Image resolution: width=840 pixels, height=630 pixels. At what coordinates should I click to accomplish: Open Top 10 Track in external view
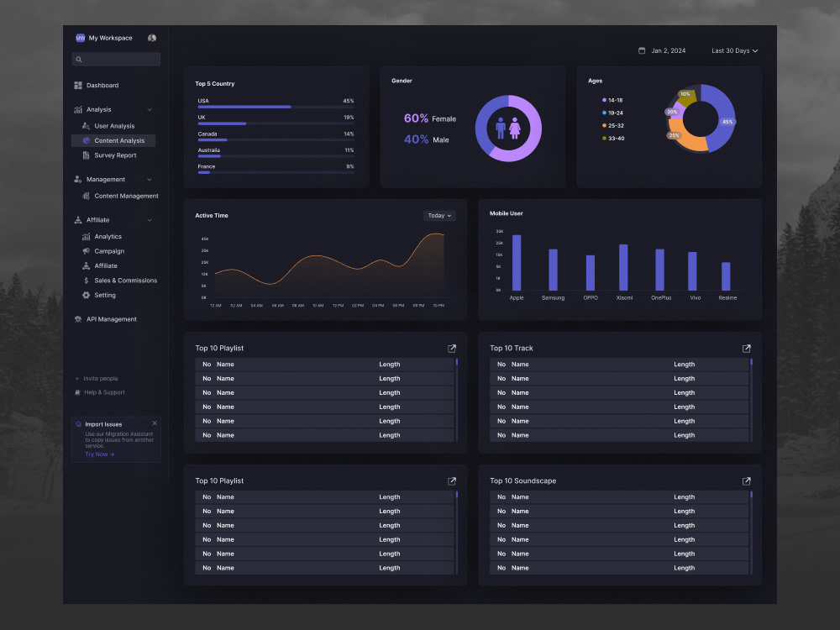click(746, 349)
